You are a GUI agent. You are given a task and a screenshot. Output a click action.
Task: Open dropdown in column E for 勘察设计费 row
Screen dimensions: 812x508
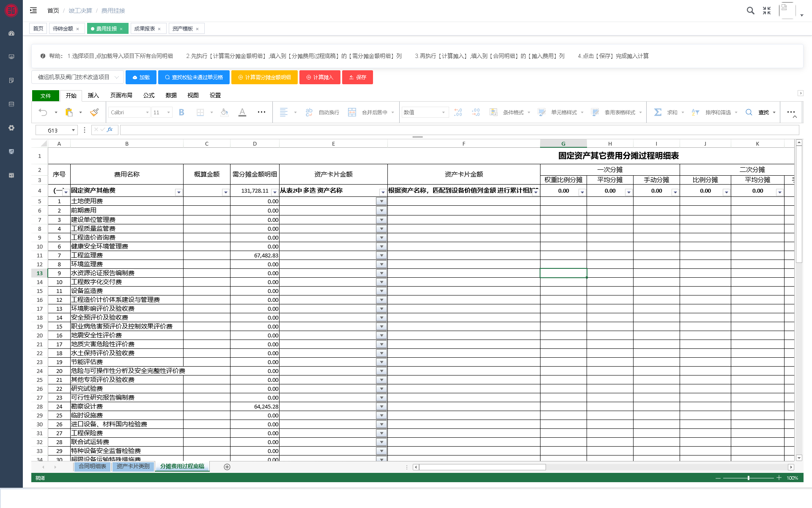coord(381,406)
